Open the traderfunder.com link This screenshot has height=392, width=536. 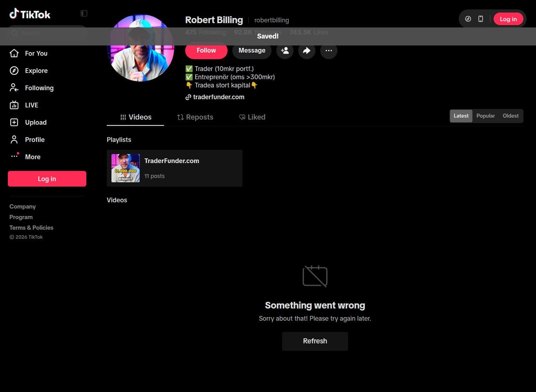click(219, 97)
